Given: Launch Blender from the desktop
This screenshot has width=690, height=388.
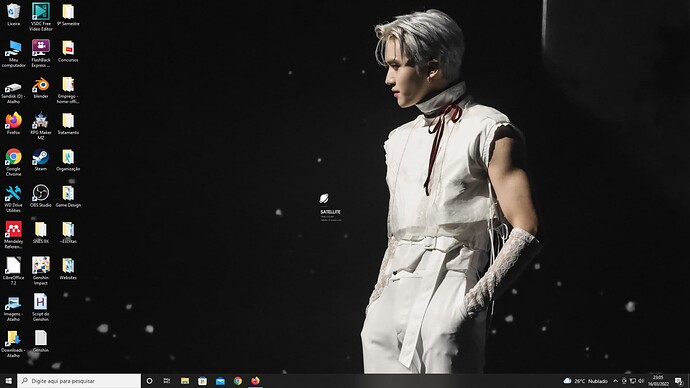Looking at the screenshot, I should tap(41, 87).
